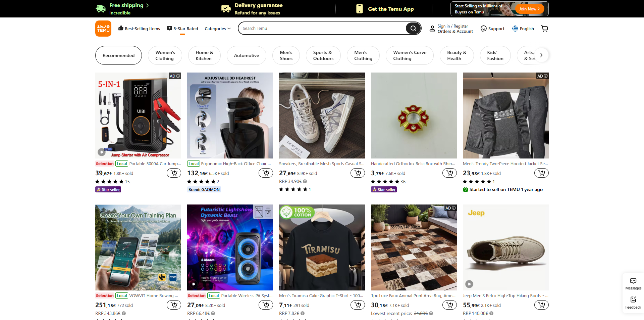The width and height of the screenshot is (644, 320).
Task: Play the Jeep hiking boots video
Action: pos(469,284)
